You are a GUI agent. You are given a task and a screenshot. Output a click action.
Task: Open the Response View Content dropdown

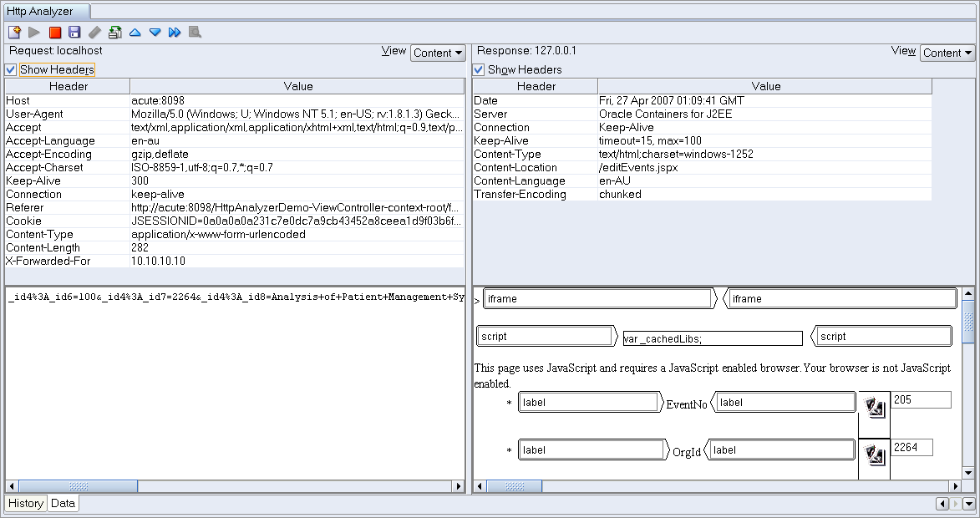(947, 53)
